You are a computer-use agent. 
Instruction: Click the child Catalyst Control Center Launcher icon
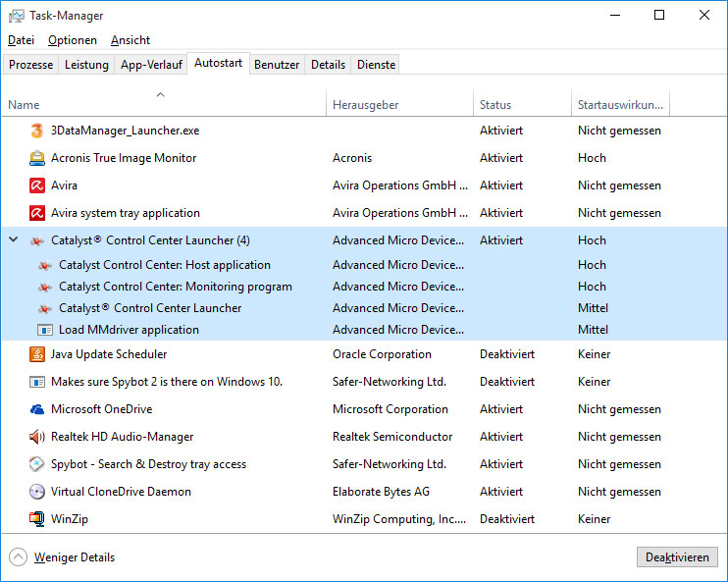(x=44, y=308)
